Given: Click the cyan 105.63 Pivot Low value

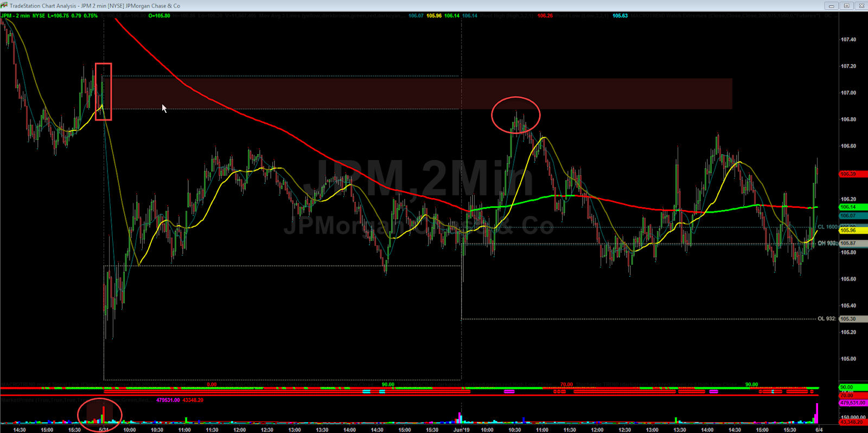Looking at the screenshot, I should click(x=620, y=16).
